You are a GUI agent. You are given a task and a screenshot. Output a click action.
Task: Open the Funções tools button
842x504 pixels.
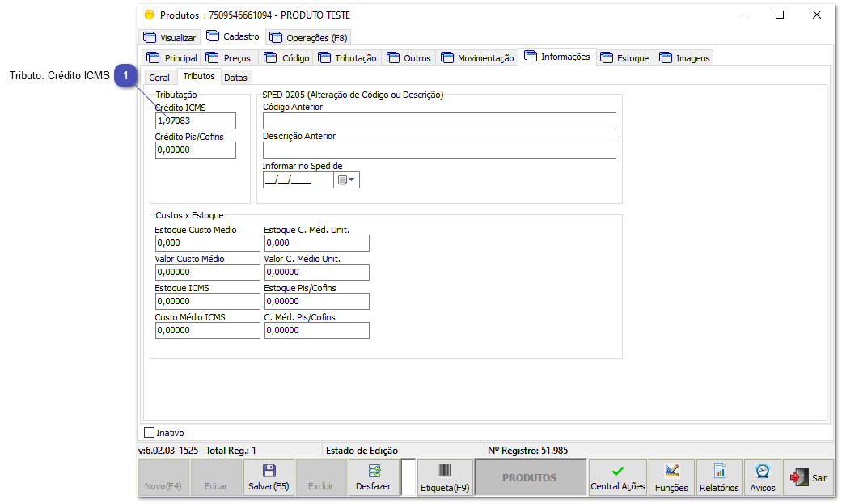coord(671,477)
